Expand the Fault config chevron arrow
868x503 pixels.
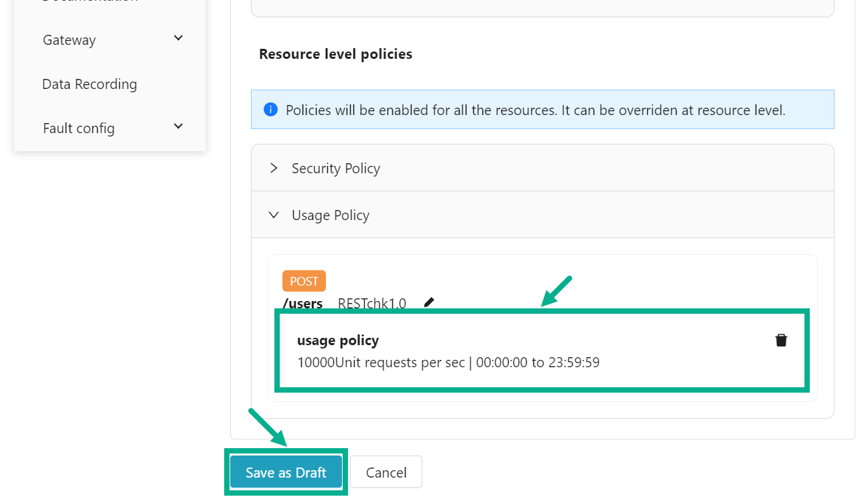[178, 127]
